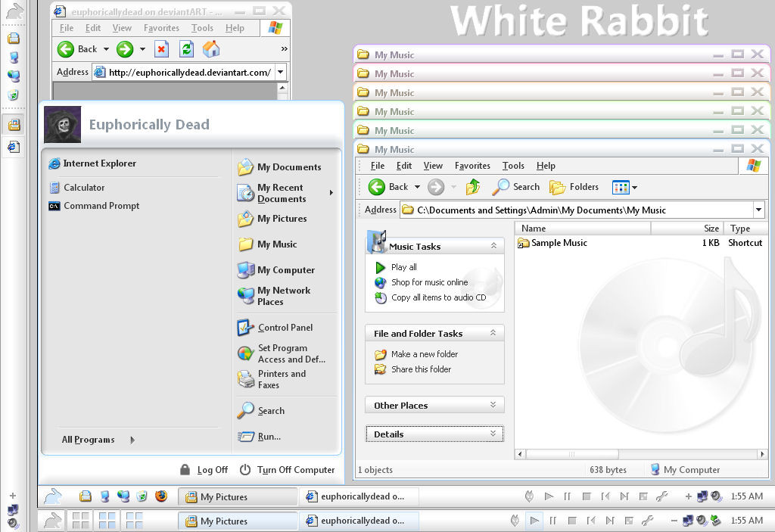Open the View menu in My Music window
This screenshot has width=775, height=532.
pos(433,166)
